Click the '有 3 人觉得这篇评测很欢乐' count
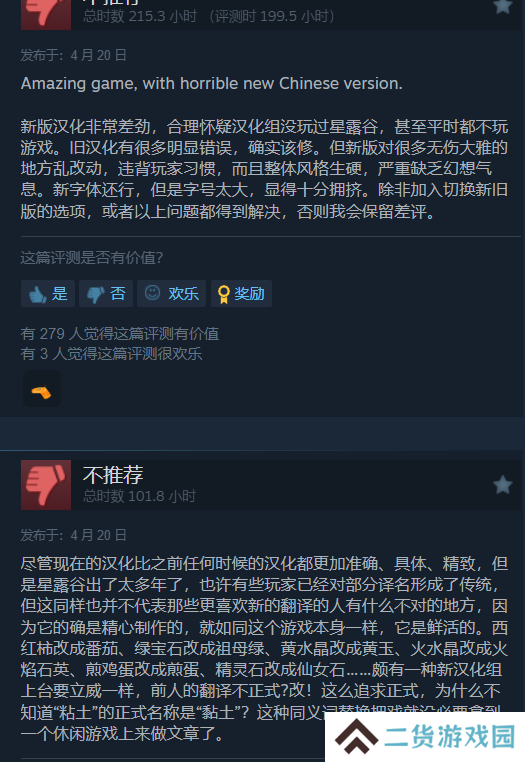 tap(111, 354)
